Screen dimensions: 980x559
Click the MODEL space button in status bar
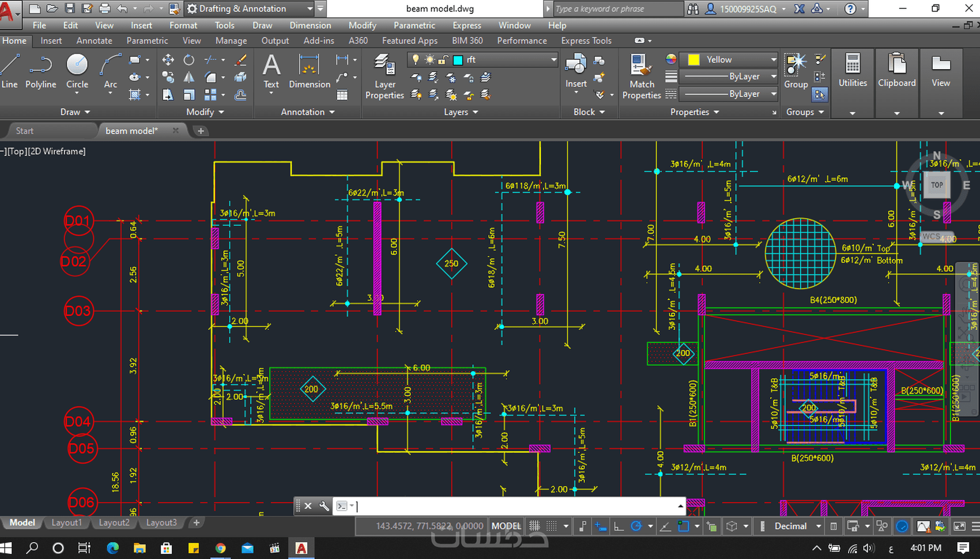pos(506,526)
